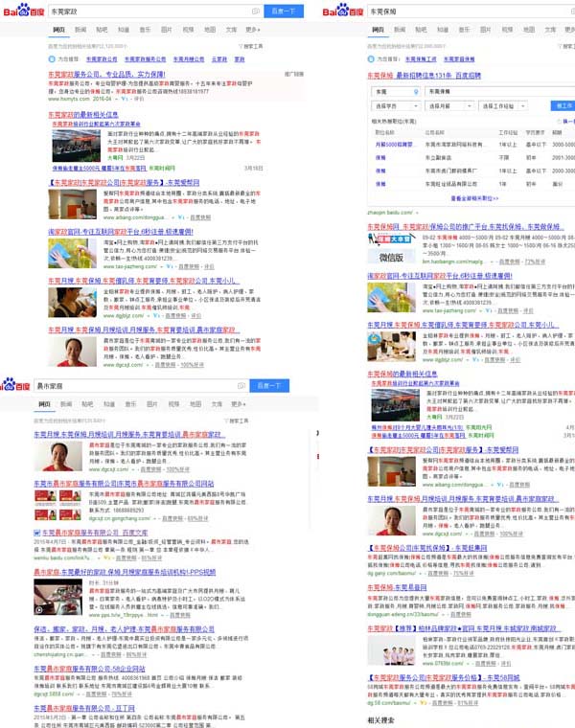Open 东莞赶集网 result on 东莞保姆 page
The image size is (575, 728).
coord(427,548)
